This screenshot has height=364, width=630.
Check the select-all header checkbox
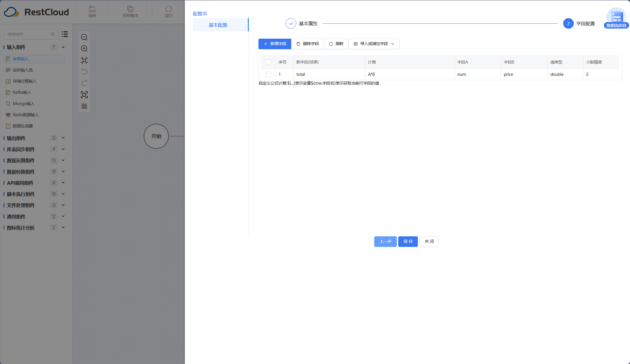click(268, 62)
